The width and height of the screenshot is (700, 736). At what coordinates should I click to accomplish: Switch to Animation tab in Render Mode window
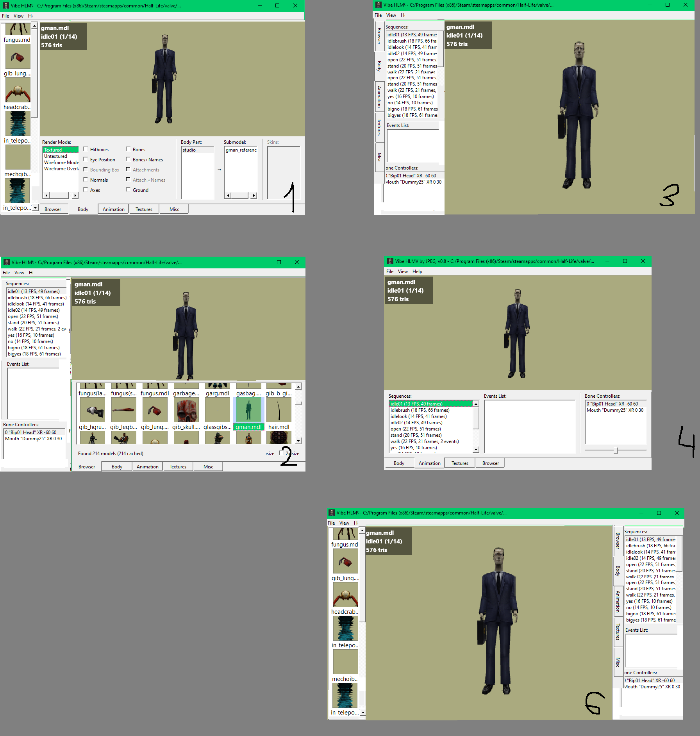pyautogui.click(x=113, y=209)
